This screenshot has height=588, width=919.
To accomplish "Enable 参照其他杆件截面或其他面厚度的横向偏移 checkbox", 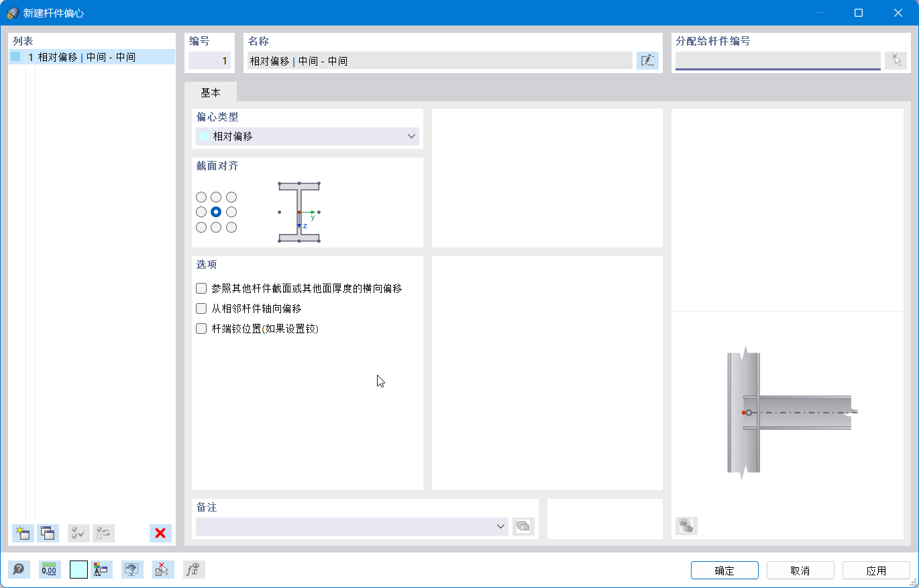I will click(x=201, y=288).
